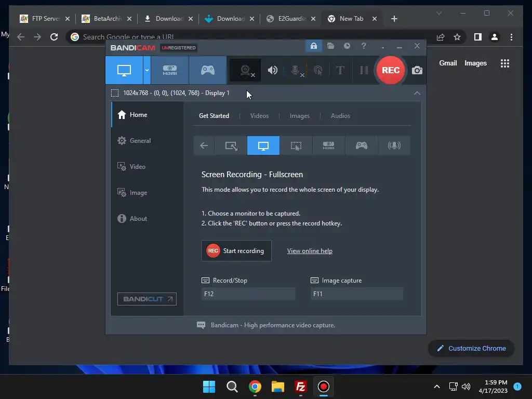Toggle the speaker sound icon

tap(272, 70)
